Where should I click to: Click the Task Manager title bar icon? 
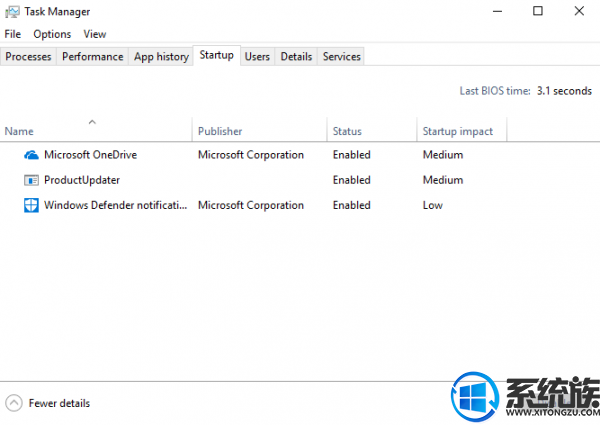(12, 12)
